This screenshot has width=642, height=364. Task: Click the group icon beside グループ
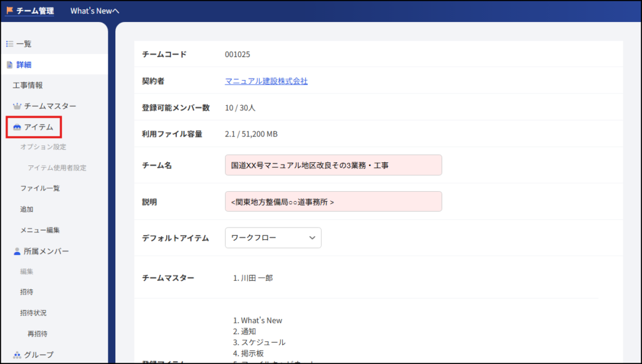[17, 355]
